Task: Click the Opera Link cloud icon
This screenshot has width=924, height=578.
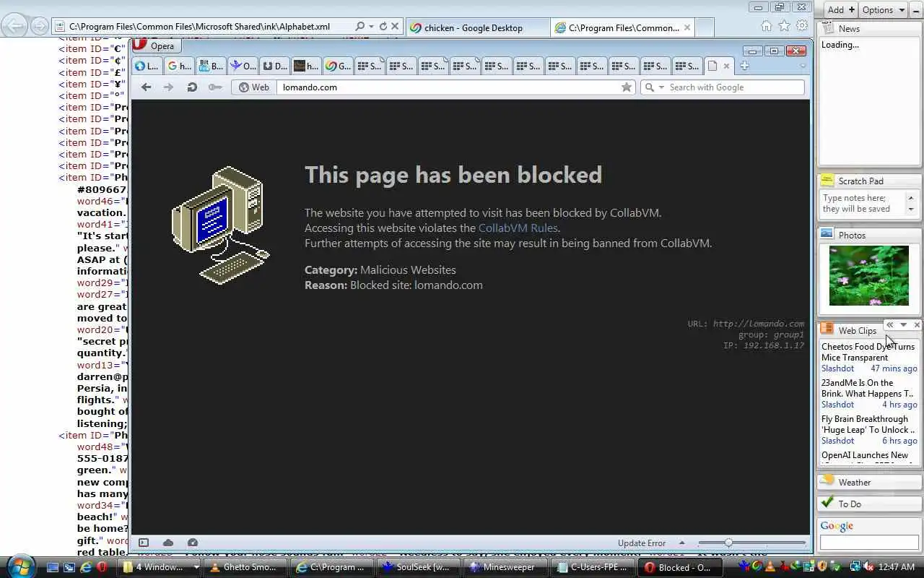Action: pyautogui.click(x=168, y=543)
